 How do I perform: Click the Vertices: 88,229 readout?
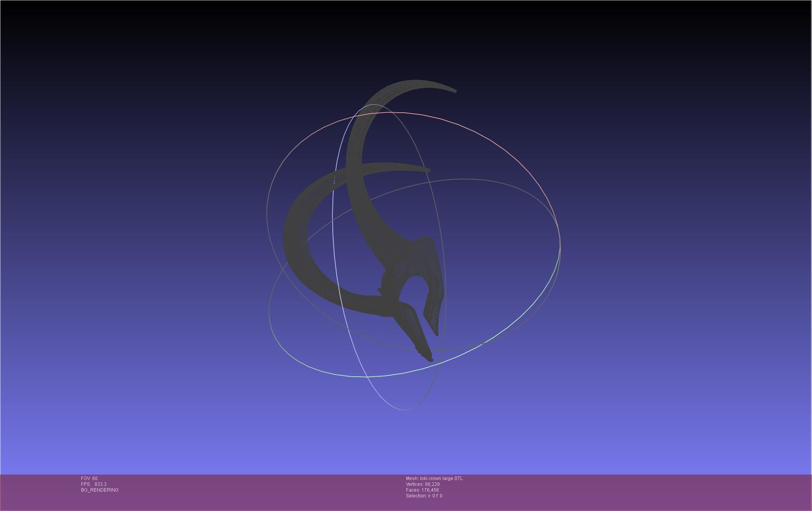(x=423, y=484)
